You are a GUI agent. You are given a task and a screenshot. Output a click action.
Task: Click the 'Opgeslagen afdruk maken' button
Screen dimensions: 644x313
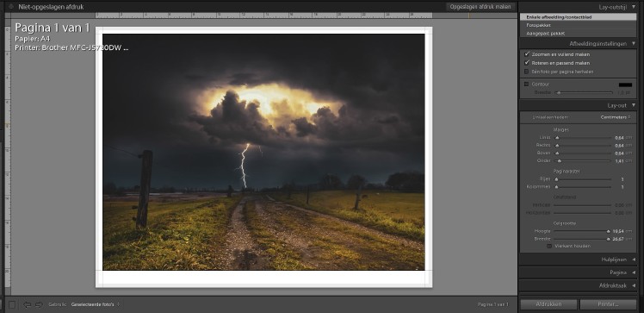click(x=480, y=7)
